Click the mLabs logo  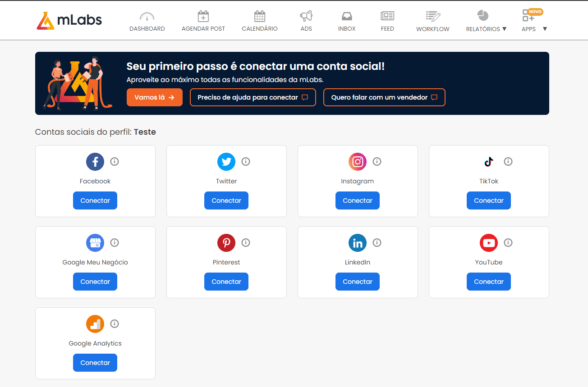(x=69, y=20)
